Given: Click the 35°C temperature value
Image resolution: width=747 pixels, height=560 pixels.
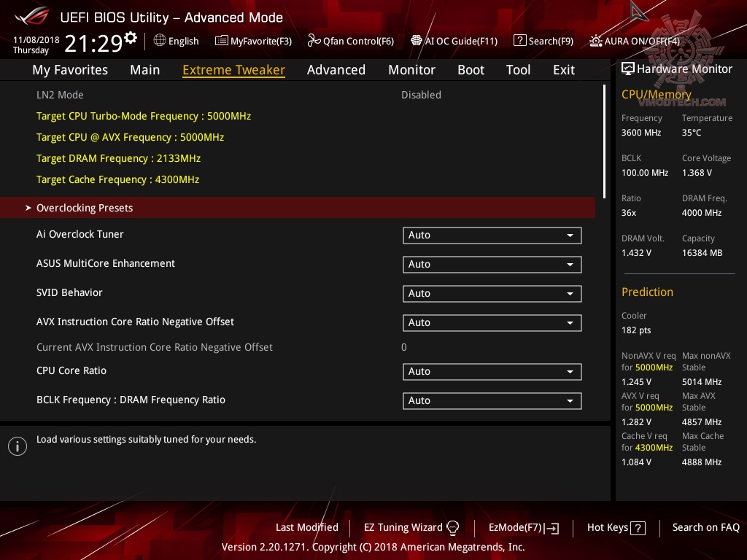Looking at the screenshot, I should pos(692,133).
